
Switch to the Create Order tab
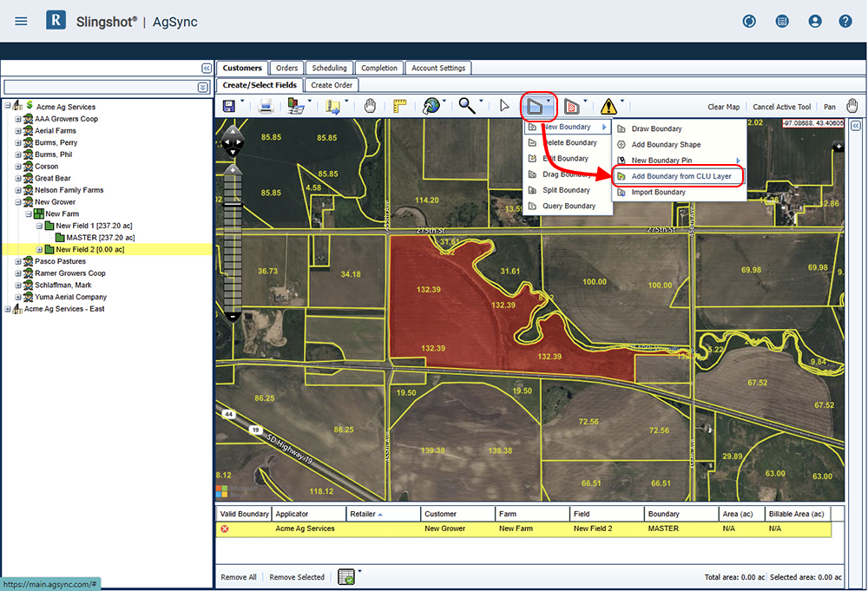click(x=332, y=85)
